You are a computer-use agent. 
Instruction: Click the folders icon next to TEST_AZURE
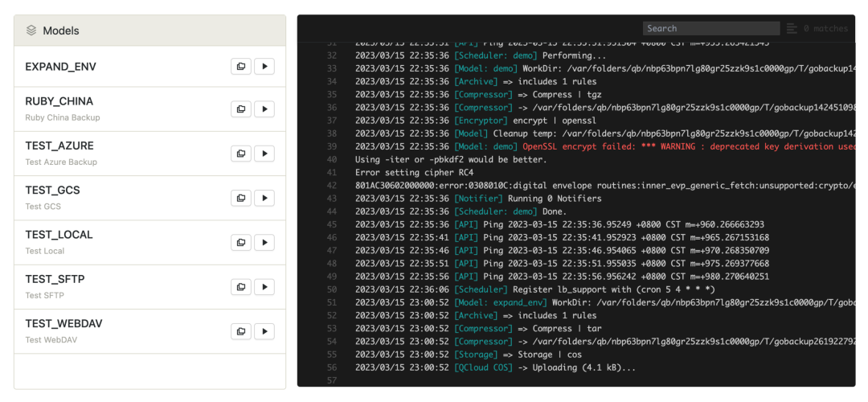tap(241, 154)
